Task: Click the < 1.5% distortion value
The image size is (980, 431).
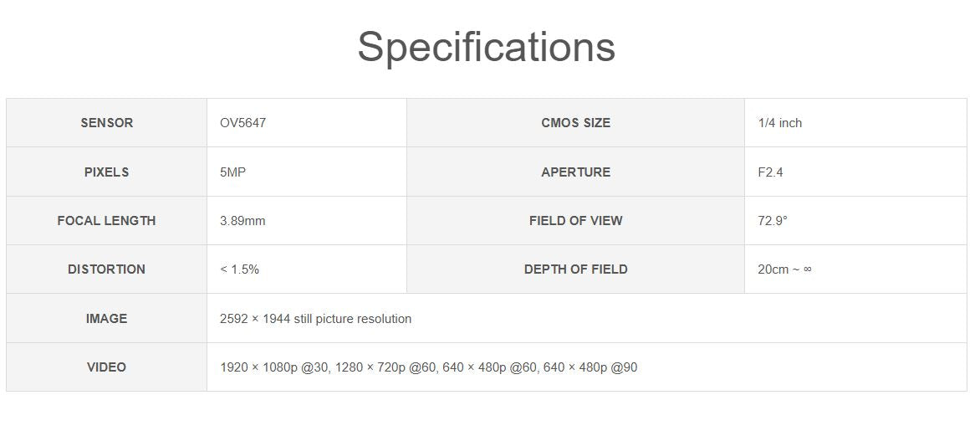Action: coord(239,269)
